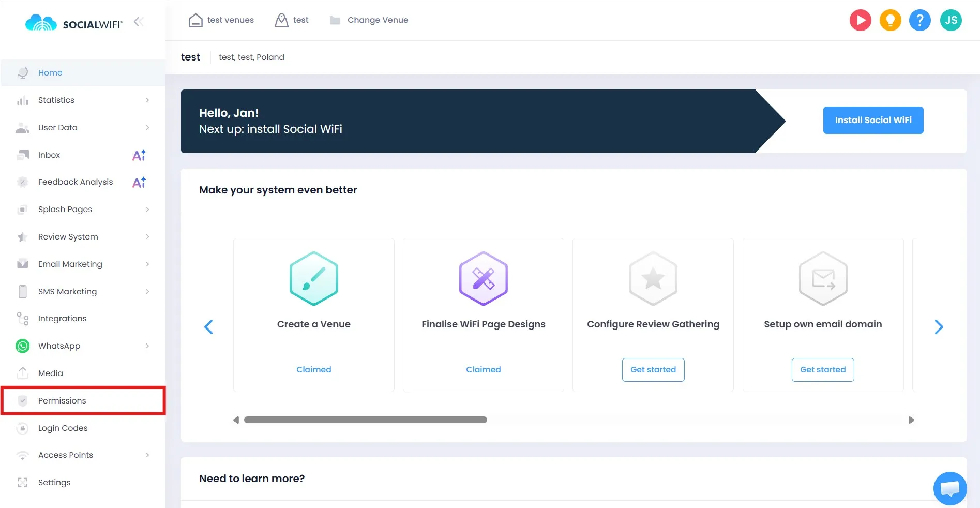Click the scrollbar left arrow under cards
The image size is (980, 508).
236,420
